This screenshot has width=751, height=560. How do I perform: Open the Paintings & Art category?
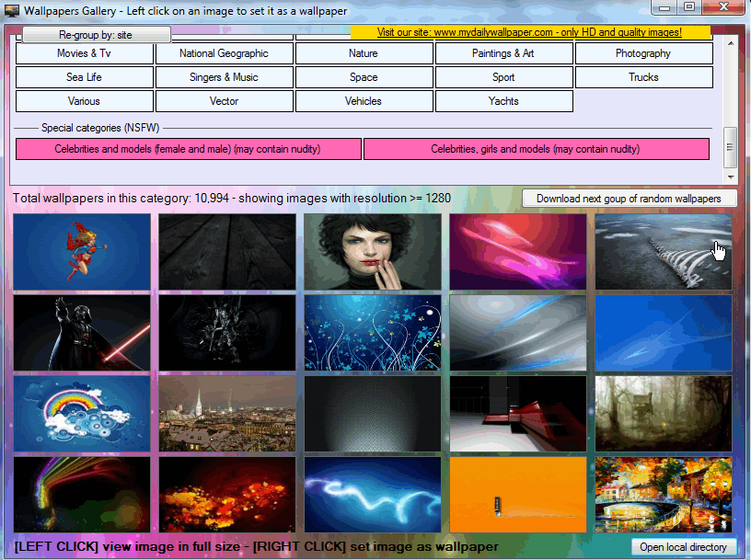503,53
